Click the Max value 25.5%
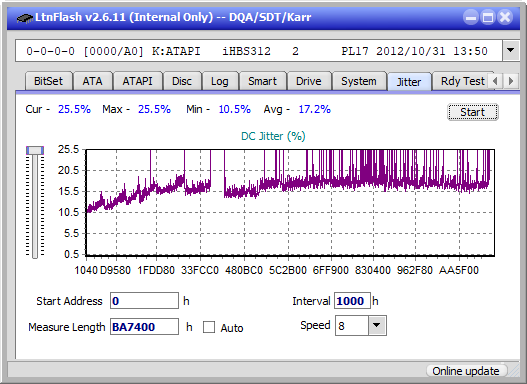 pos(154,109)
